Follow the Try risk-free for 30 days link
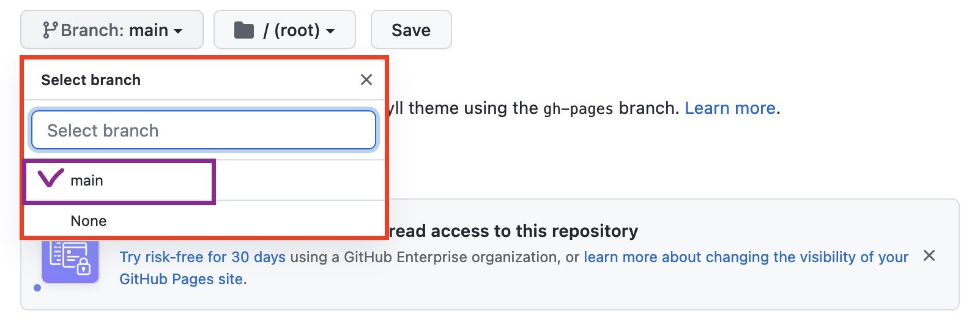 click(x=202, y=257)
